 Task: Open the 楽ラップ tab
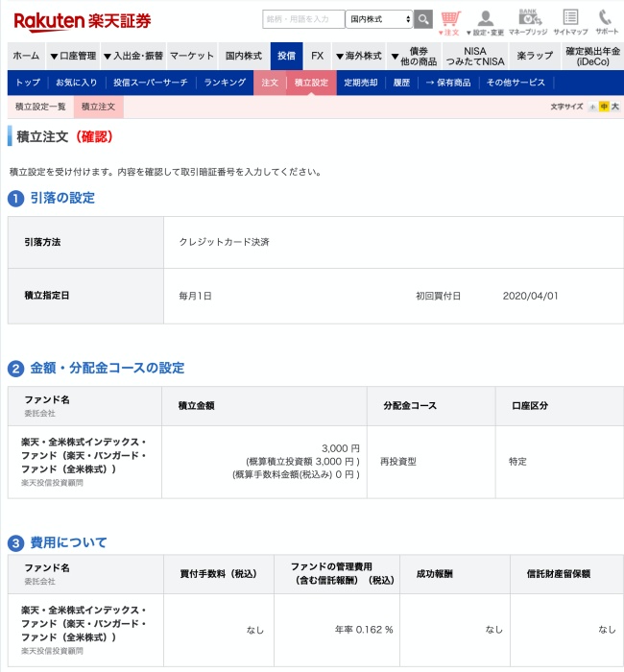(x=535, y=56)
